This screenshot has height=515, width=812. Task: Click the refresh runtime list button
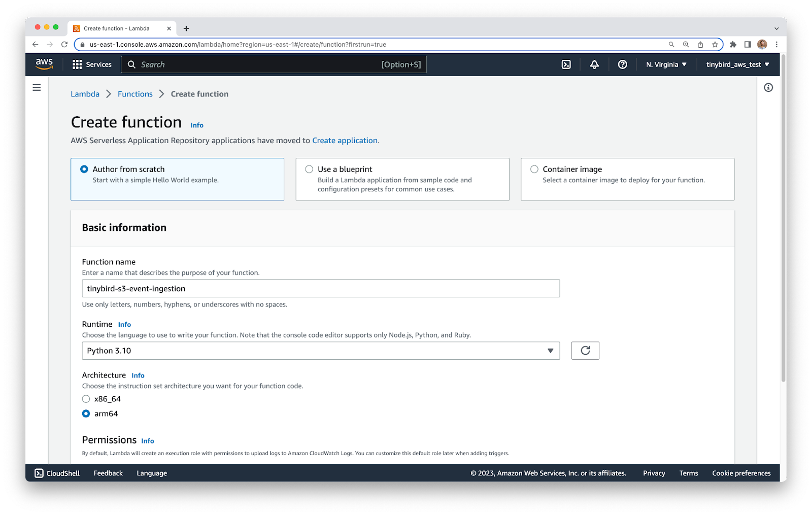click(585, 351)
